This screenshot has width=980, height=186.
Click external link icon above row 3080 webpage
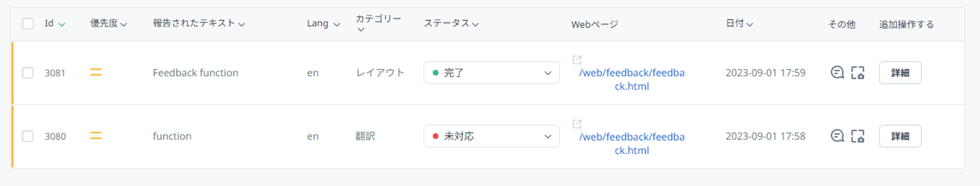pos(577,124)
